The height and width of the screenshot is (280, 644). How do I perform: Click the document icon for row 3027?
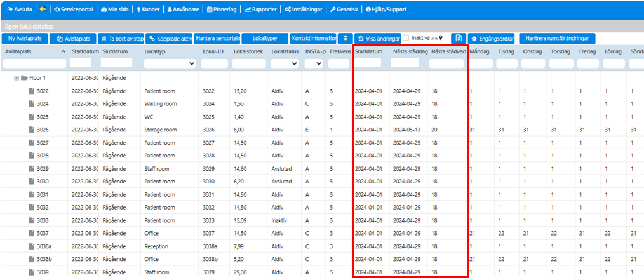31,143
